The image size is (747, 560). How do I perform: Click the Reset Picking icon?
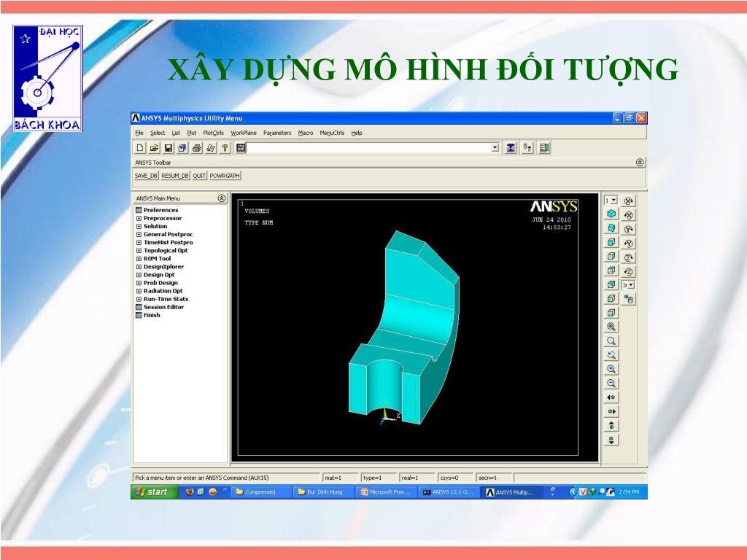[x=527, y=148]
